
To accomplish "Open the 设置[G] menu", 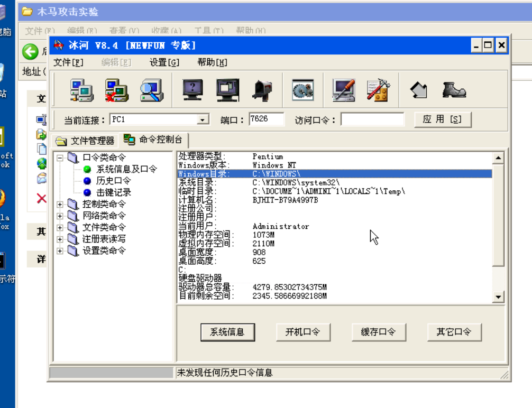I will [x=164, y=62].
